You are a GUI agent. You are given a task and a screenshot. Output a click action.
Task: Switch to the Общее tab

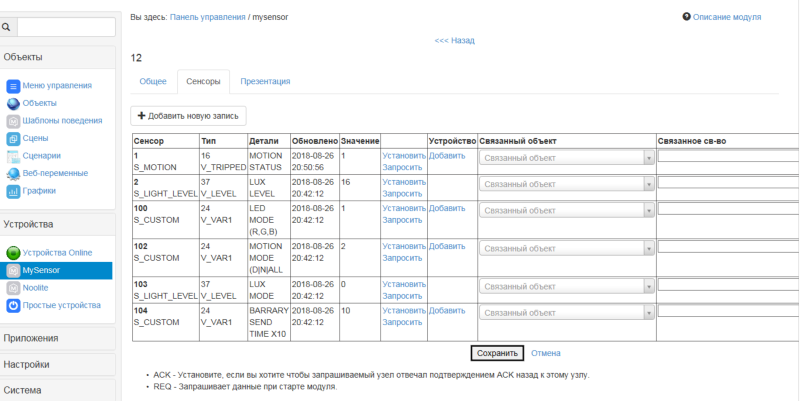click(x=153, y=82)
